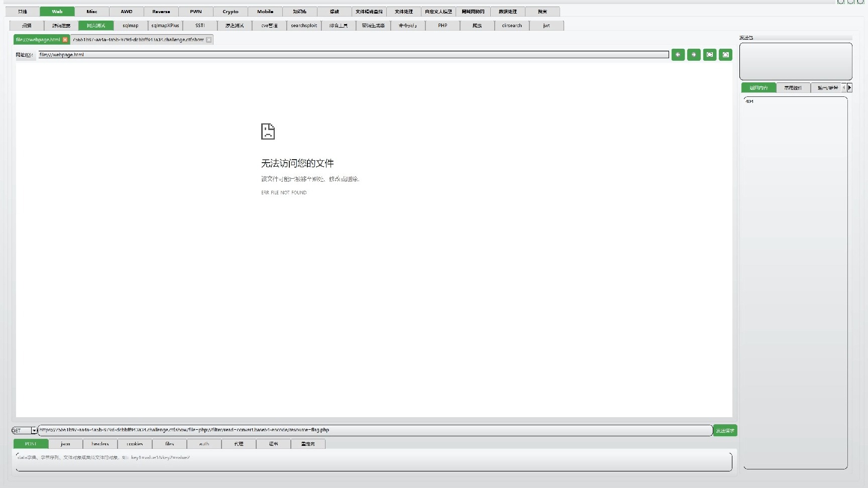Click the POST data input box
This screenshot has height=488, width=868.
(374, 462)
